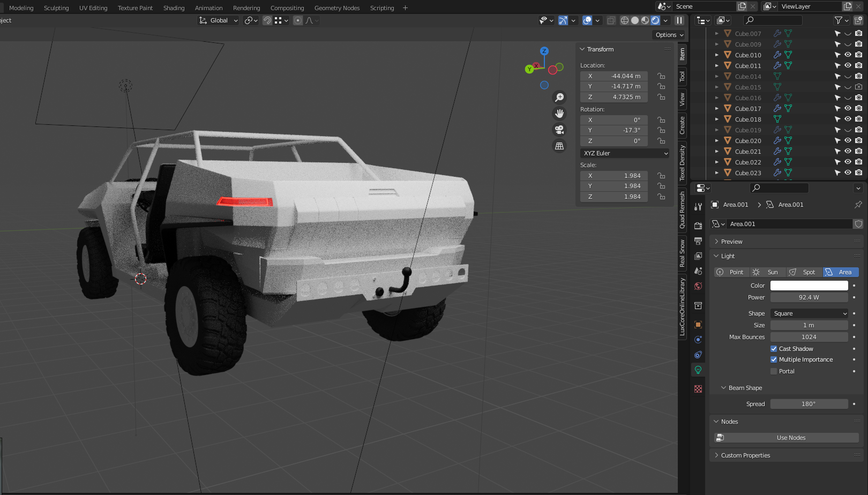This screenshot has height=495, width=868.
Task: Toggle the X-ray view button
Action: [x=611, y=20]
